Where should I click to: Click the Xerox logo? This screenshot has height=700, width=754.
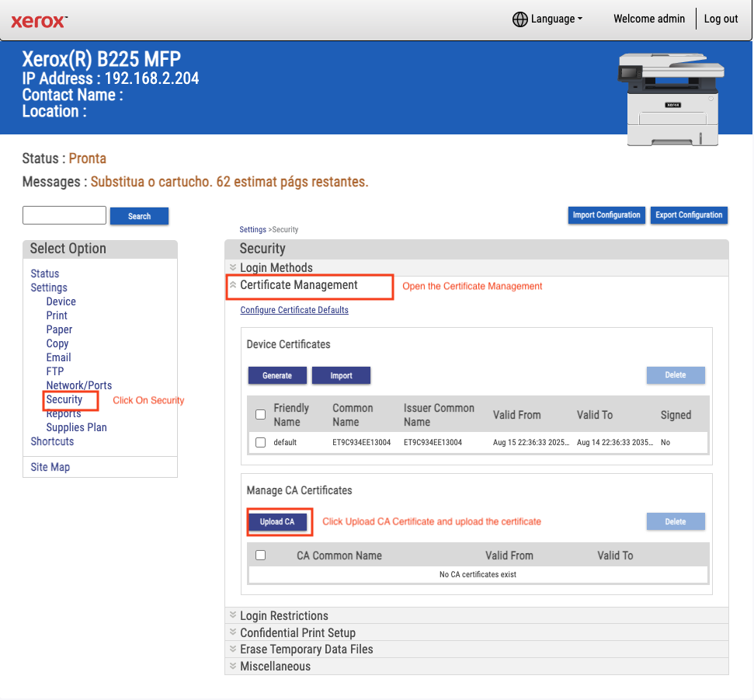(x=39, y=20)
